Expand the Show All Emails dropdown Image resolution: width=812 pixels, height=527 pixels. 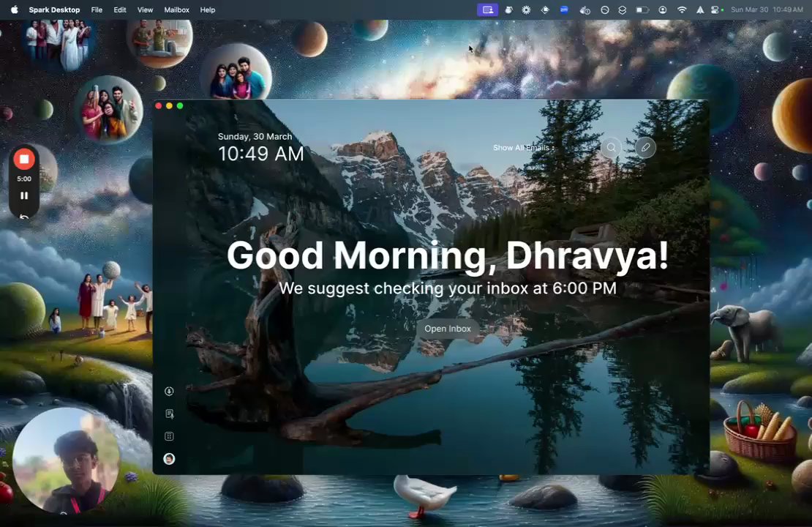pos(524,148)
